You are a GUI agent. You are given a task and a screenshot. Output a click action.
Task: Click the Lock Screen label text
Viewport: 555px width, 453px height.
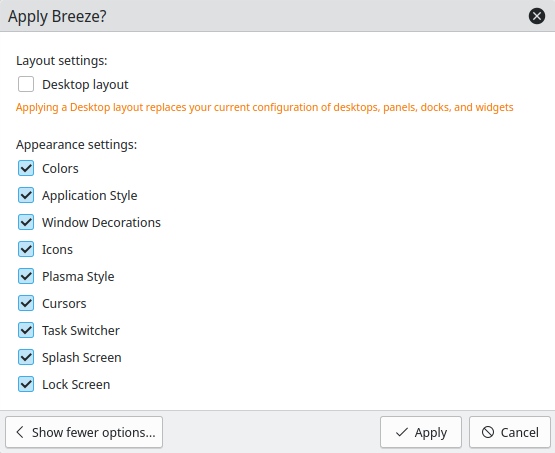76,384
